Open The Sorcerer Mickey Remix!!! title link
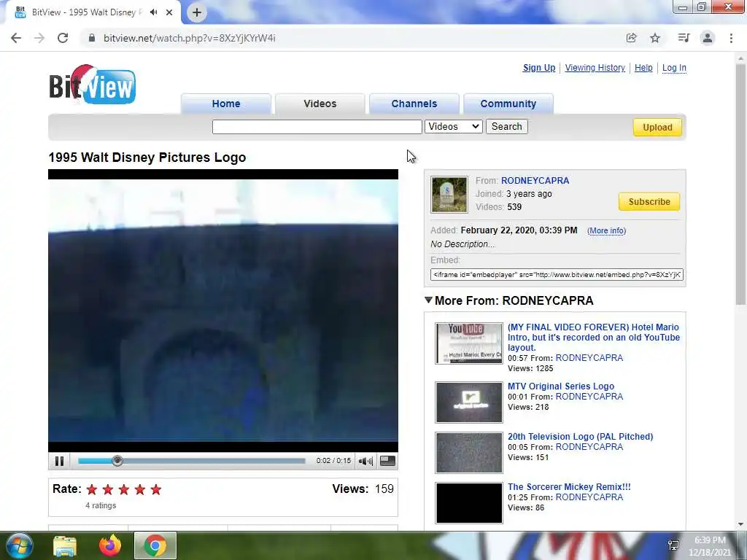 click(x=569, y=486)
